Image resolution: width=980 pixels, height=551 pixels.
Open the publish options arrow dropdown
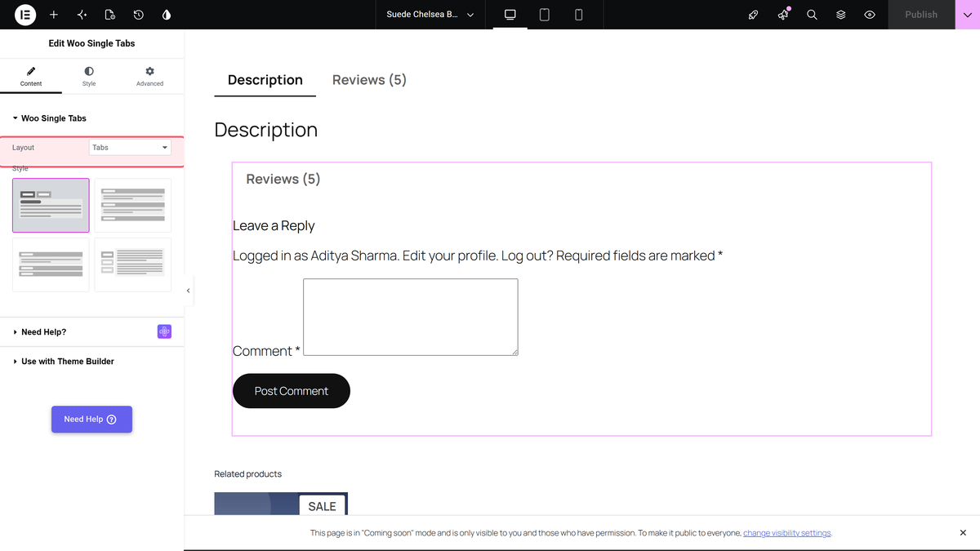[x=968, y=15]
